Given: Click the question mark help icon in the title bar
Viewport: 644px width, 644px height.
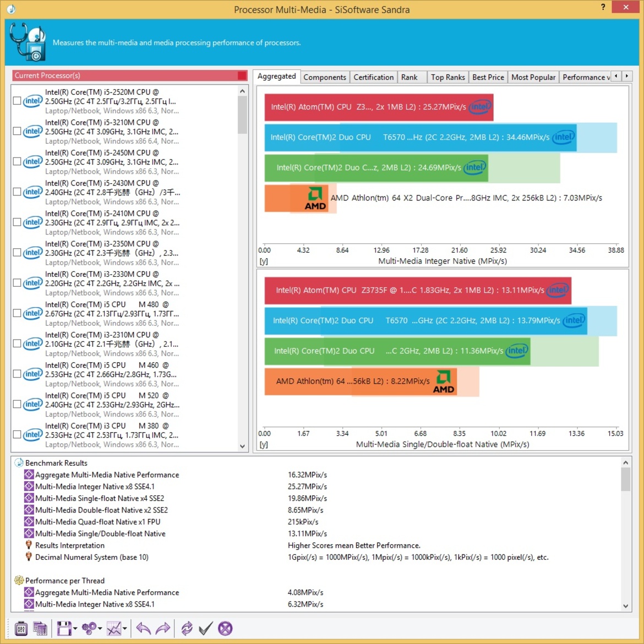Looking at the screenshot, I should (x=603, y=7).
